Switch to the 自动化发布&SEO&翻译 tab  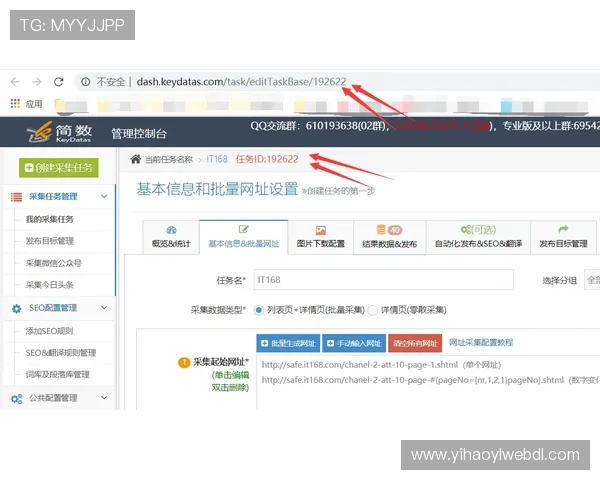(478, 237)
